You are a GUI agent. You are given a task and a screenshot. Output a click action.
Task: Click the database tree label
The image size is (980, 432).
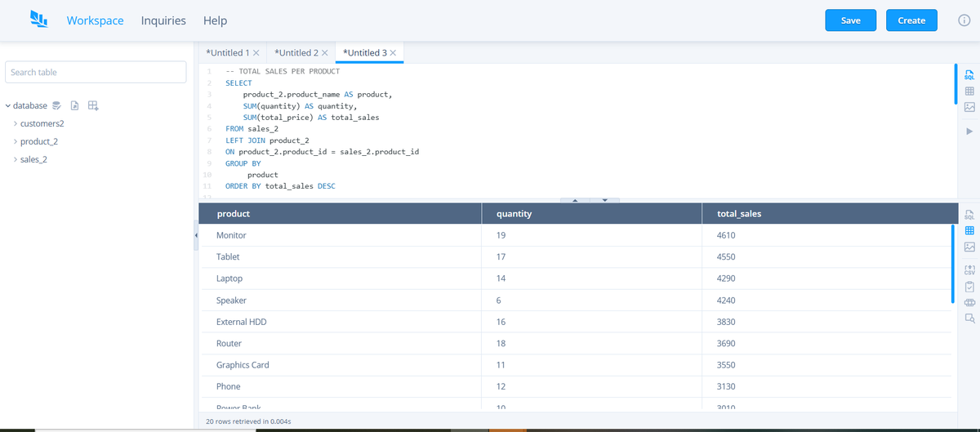point(30,105)
